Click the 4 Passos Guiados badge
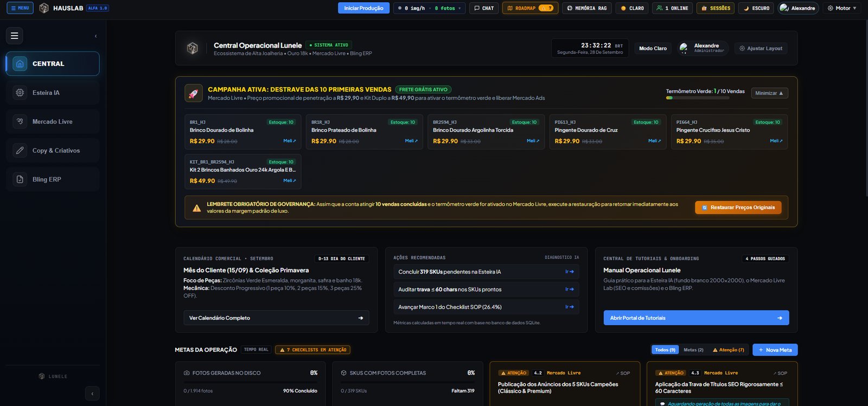The width and height of the screenshot is (868, 406). tap(765, 259)
